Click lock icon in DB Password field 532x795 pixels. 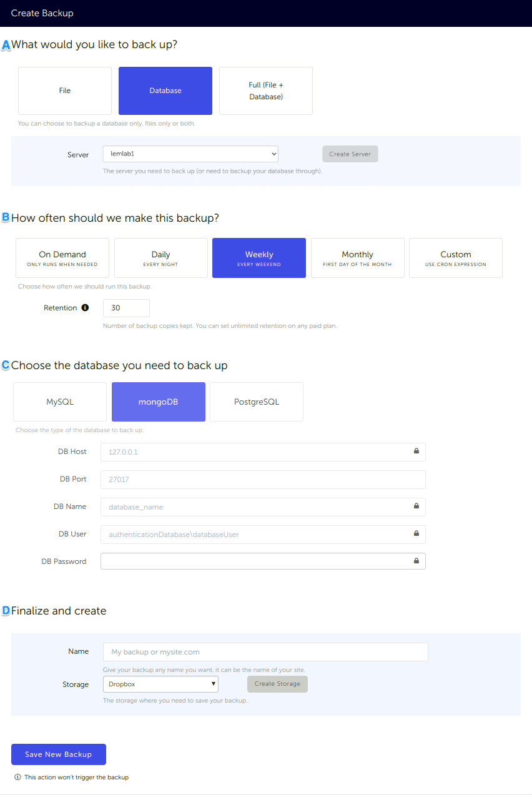coord(416,561)
